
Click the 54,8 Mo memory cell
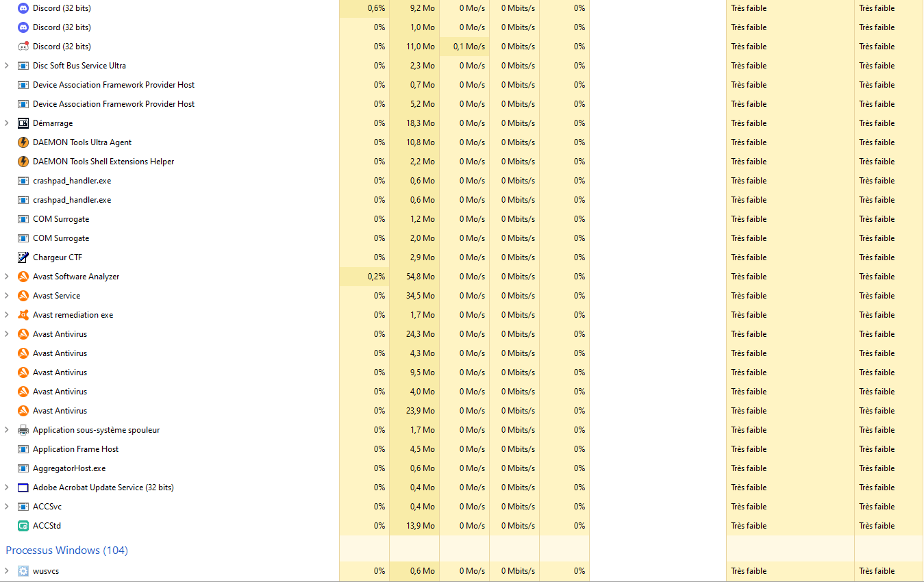click(414, 277)
